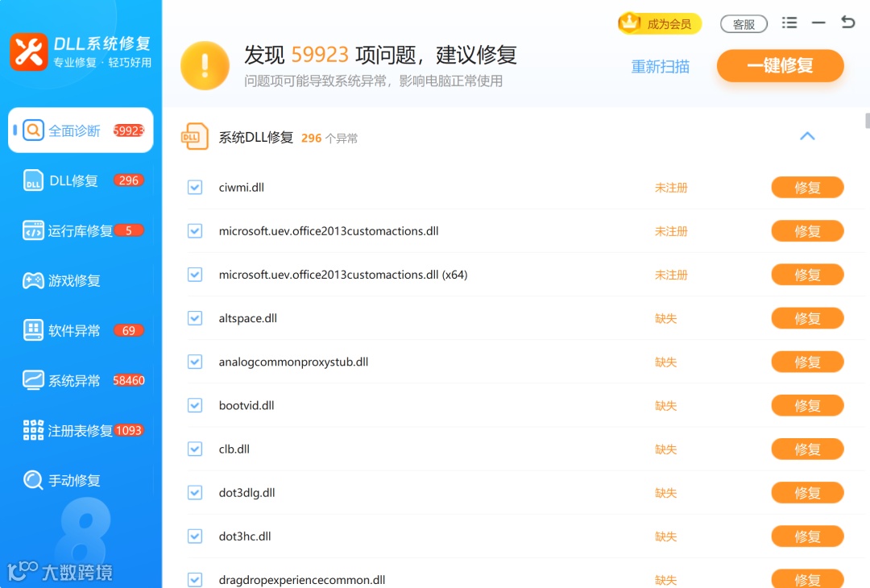Uncheck the ciwmi.dll checkbox
This screenshot has height=588, width=870.
tap(195, 188)
